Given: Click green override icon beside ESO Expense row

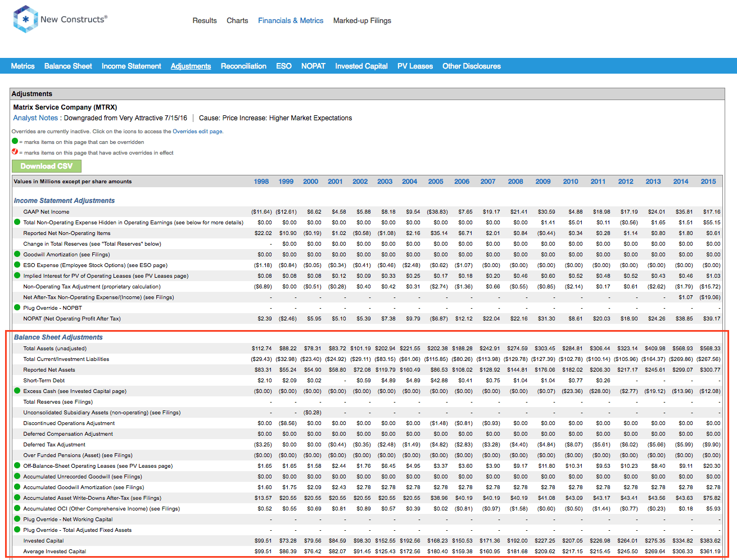Looking at the screenshot, I should coord(17,265).
